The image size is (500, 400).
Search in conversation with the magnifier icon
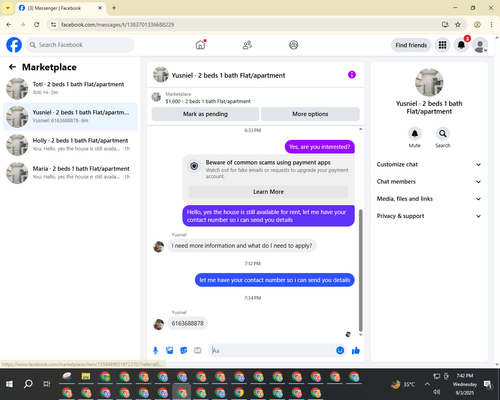(x=443, y=134)
